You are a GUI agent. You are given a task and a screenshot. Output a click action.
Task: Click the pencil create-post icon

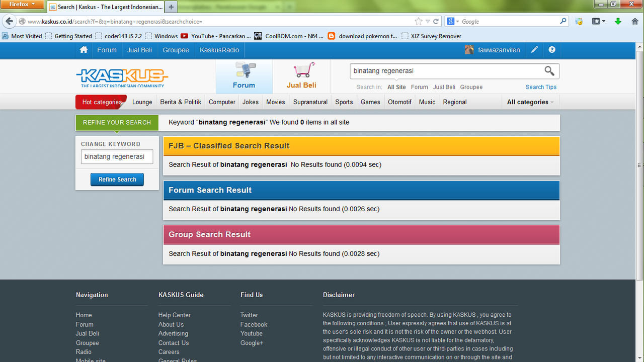click(x=534, y=50)
